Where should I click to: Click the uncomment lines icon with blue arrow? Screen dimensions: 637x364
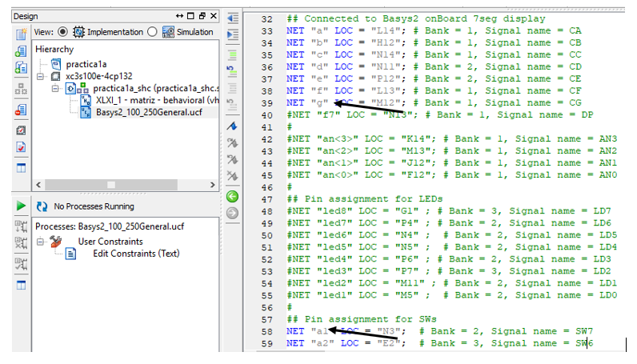[232, 71]
